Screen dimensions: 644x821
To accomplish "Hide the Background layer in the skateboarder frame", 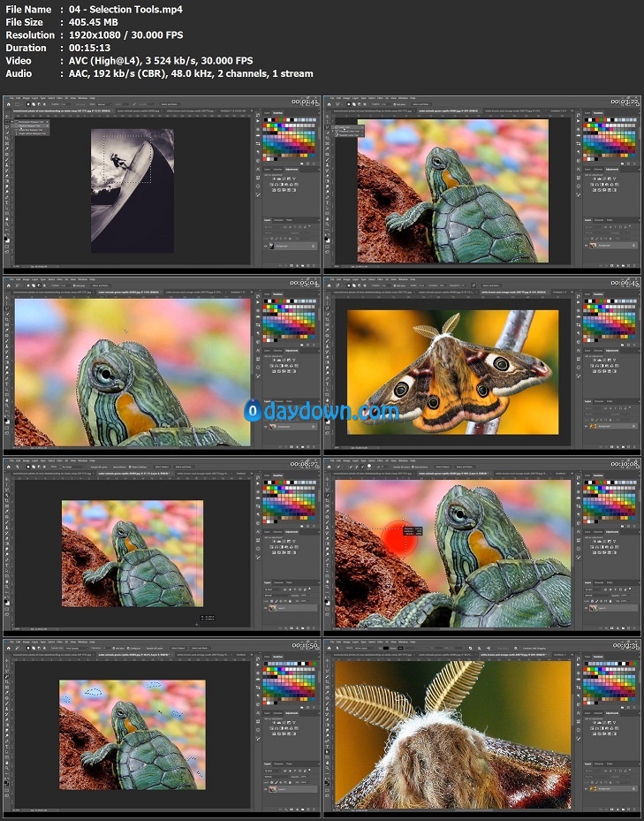I will click(266, 247).
